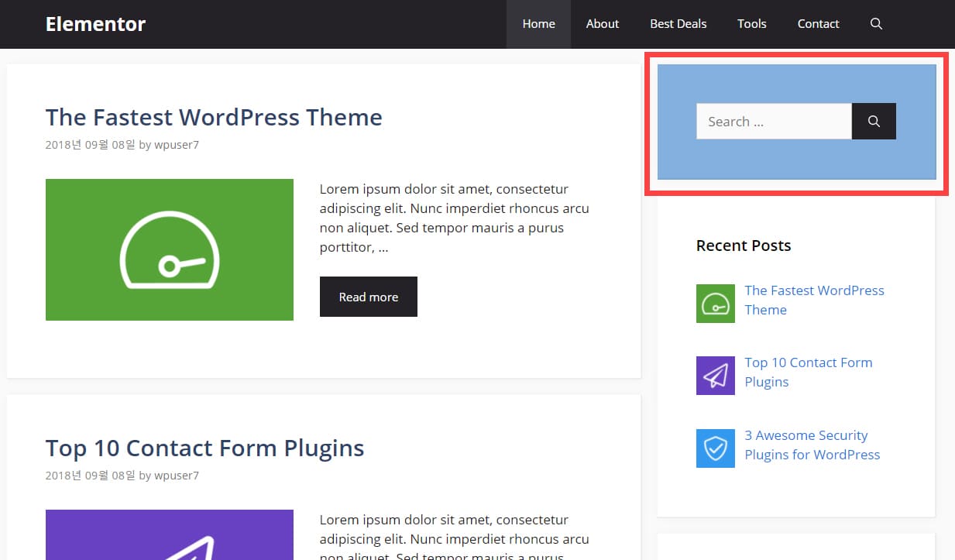Click the Elementor site title
The width and height of the screenshot is (955, 560).
[95, 24]
